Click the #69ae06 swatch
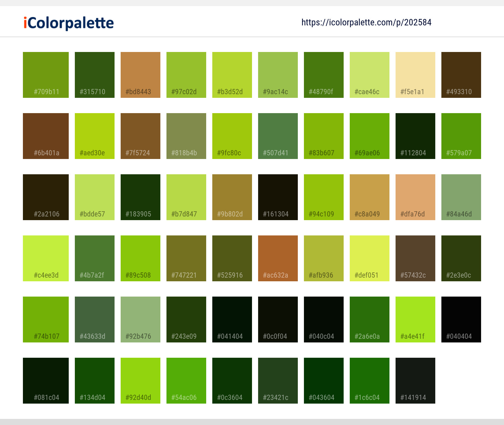The height and width of the screenshot is (425, 504). tap(370, 136)
